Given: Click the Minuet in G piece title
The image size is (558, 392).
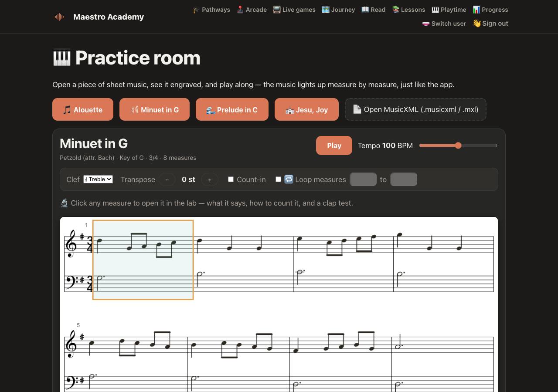Looking at the screenshot, I should 94,143.
